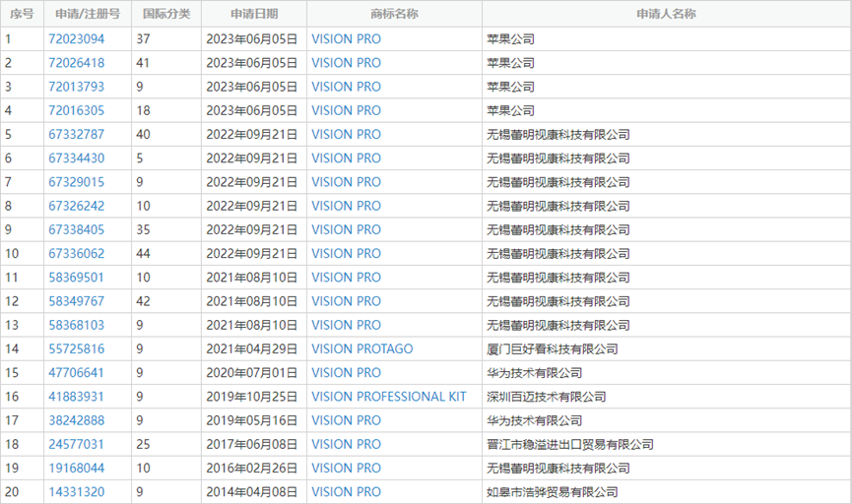Screen dimensions: 852x504
Task: Open VISION PRO link for number 58349767
Action: click(x=346, y=301)
